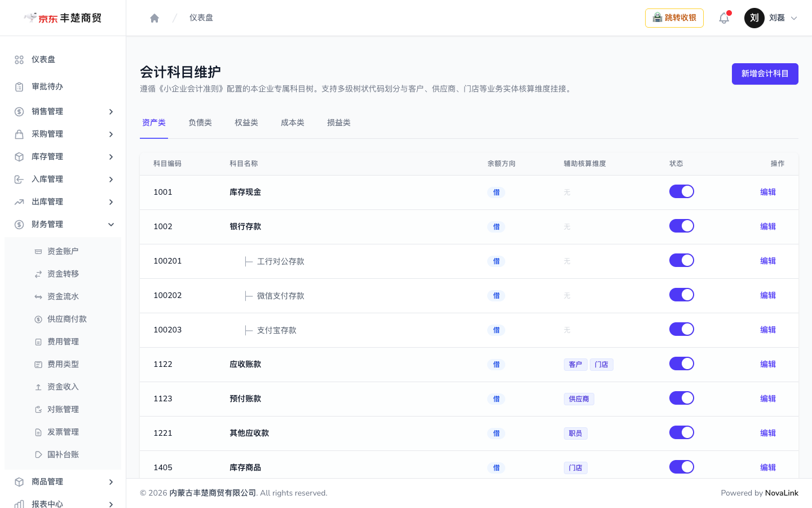
Task: Click the 销售管理 sidebar icon
Action: tap(19, 112)
